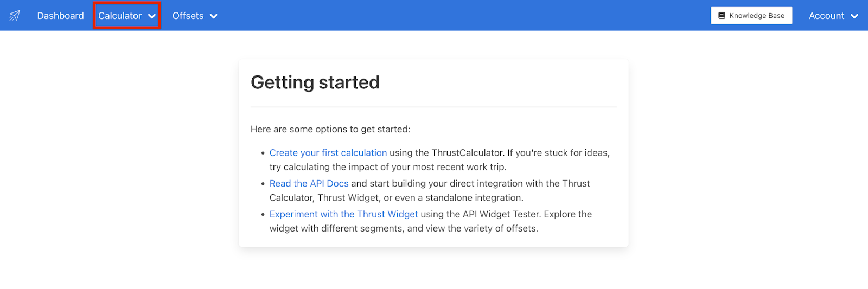
Task: Click the 'standalone integration' text line
Action: [x=396, y=198]
